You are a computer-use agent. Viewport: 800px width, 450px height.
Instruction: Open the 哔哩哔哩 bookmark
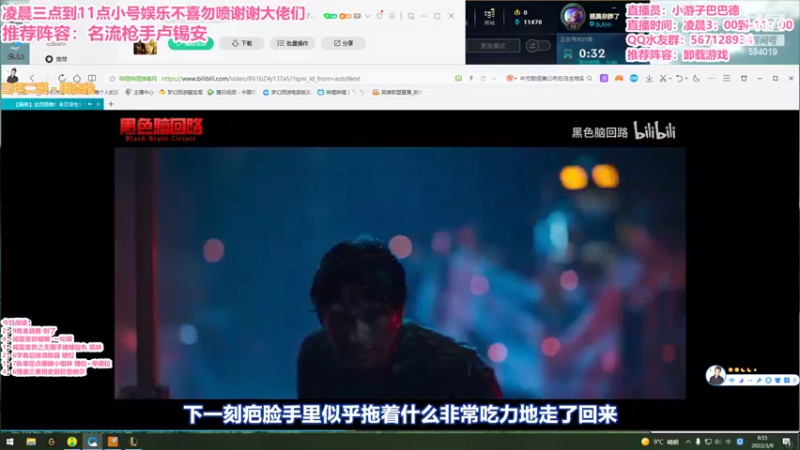[340, 92]
